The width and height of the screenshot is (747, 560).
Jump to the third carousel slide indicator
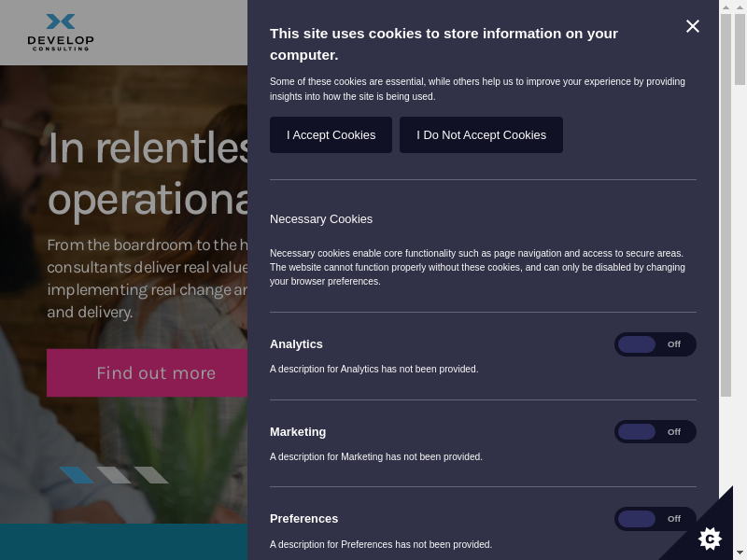(x=151, y=475)
